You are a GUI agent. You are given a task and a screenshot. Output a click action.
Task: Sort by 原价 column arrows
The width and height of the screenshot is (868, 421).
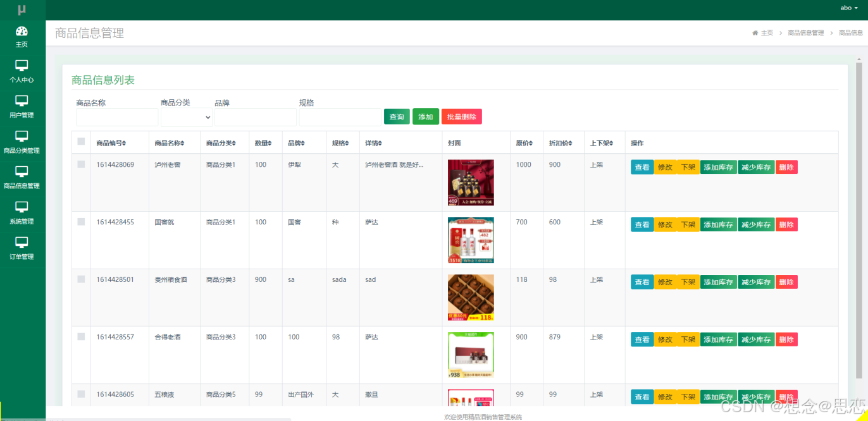pyautogui.click(x=531, y=143)
